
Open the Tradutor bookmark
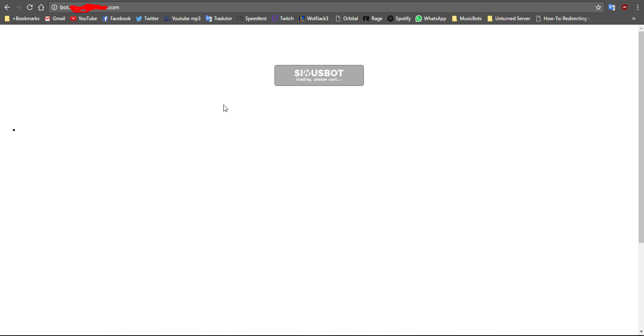219,19
